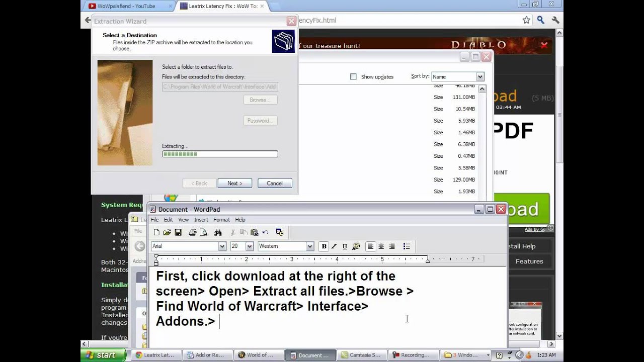Click the Print Preview icon in WordPad
Image resolution: width=644 pixels, height=362 pixels.
203,232
